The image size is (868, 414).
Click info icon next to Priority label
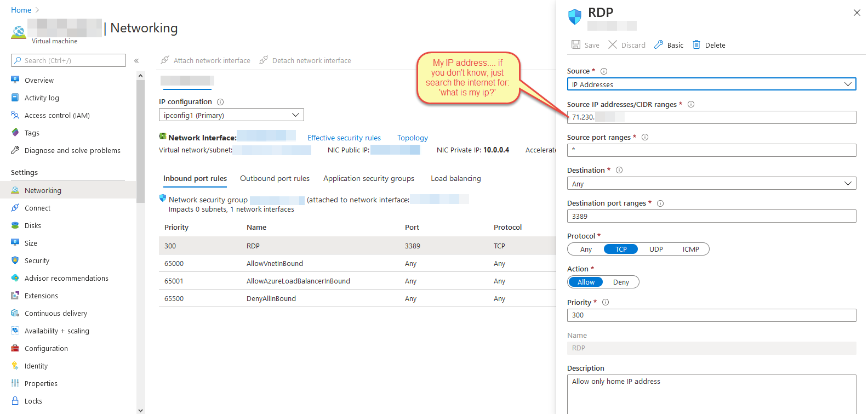(x=606, y=302)
